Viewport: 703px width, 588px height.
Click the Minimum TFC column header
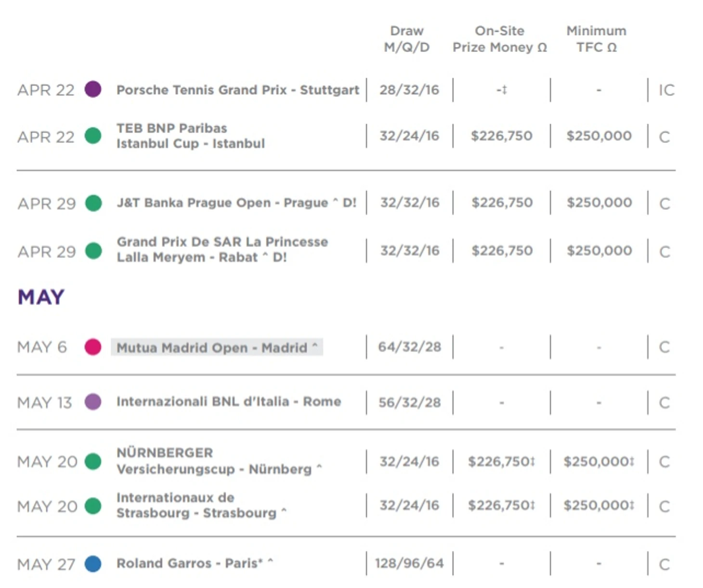tap(596, 39)
